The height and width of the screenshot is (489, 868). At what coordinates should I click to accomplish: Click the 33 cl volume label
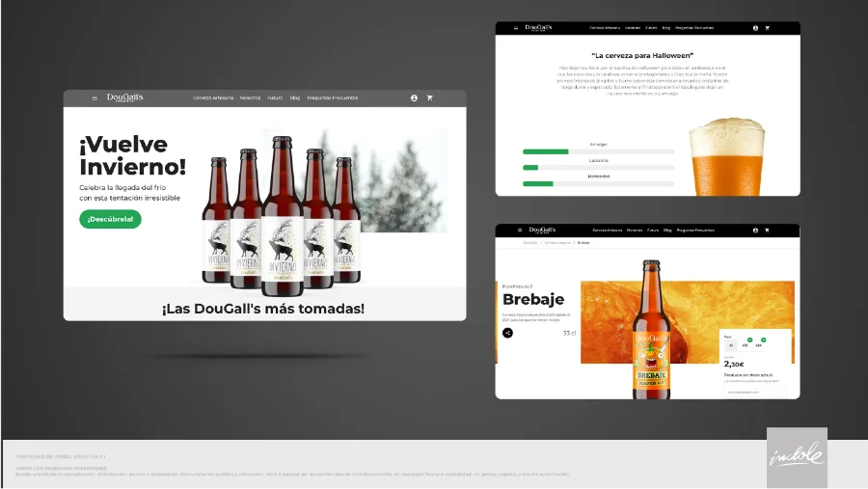(569, 333)
